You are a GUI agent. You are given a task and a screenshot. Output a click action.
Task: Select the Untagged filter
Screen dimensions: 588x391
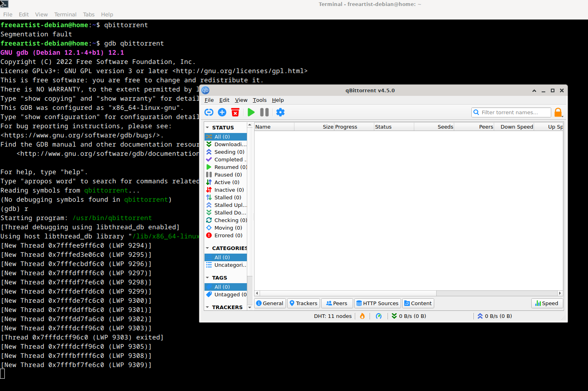pos(226,294)
